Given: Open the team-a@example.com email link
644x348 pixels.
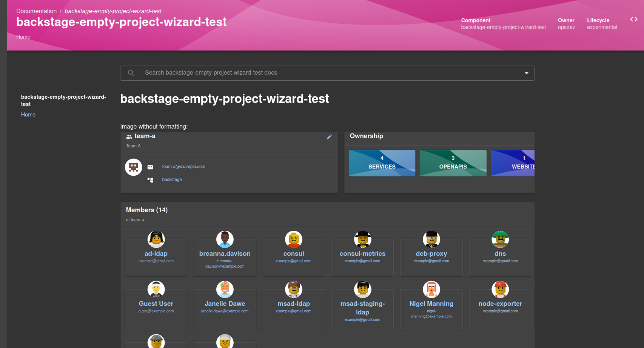Looking at the screenshot, I should coord(183,166).
